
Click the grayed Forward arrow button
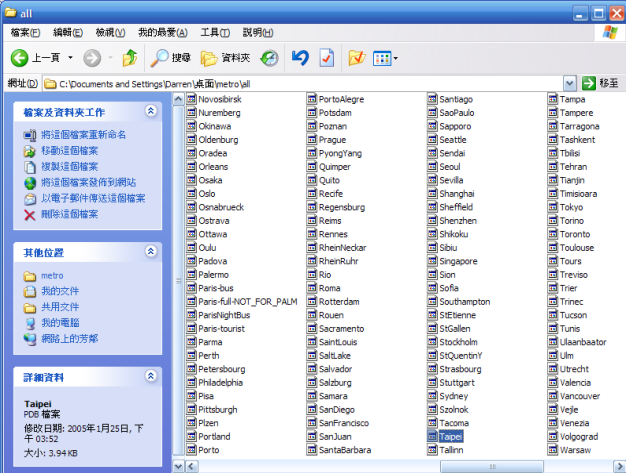coord(92,58)
